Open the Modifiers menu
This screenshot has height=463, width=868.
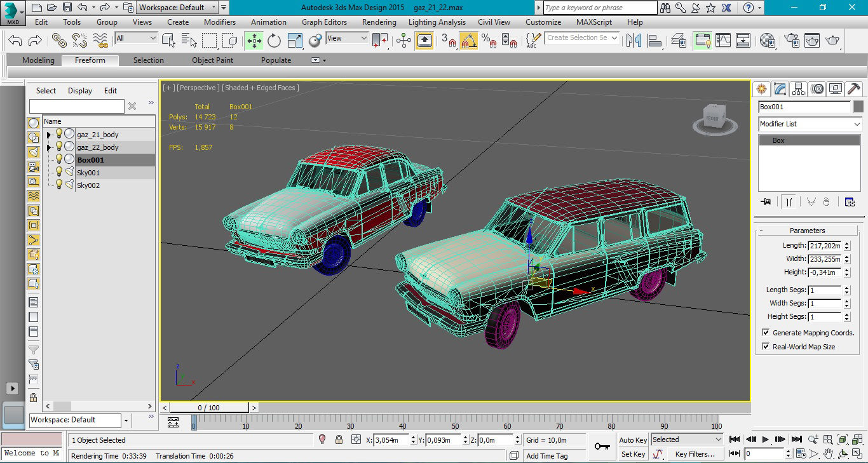click(220, 22)
